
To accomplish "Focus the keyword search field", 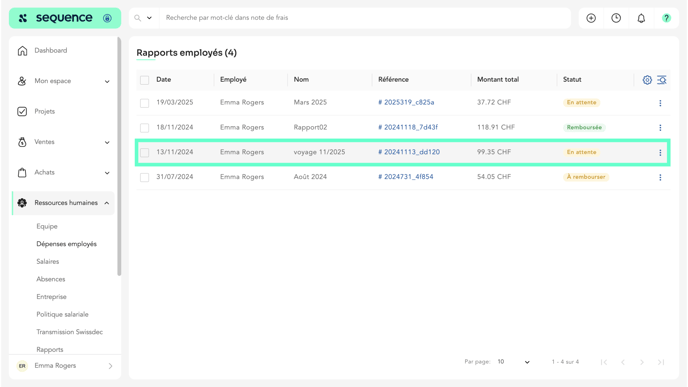I will pos(364,18).
